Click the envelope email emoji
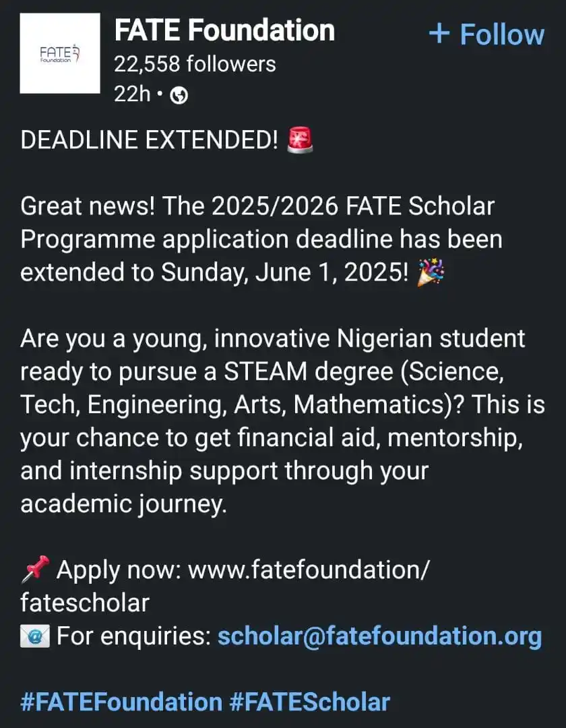The height and width of the screenshot is (728, 566). click(35, 636)
